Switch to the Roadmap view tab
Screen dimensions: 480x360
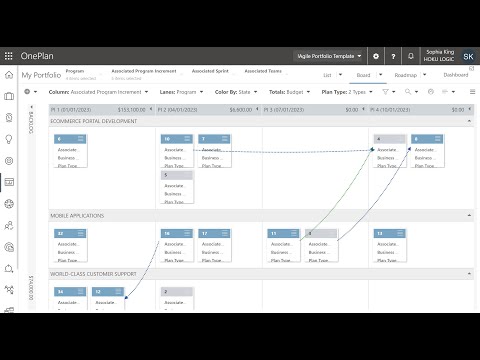[406, 75]
